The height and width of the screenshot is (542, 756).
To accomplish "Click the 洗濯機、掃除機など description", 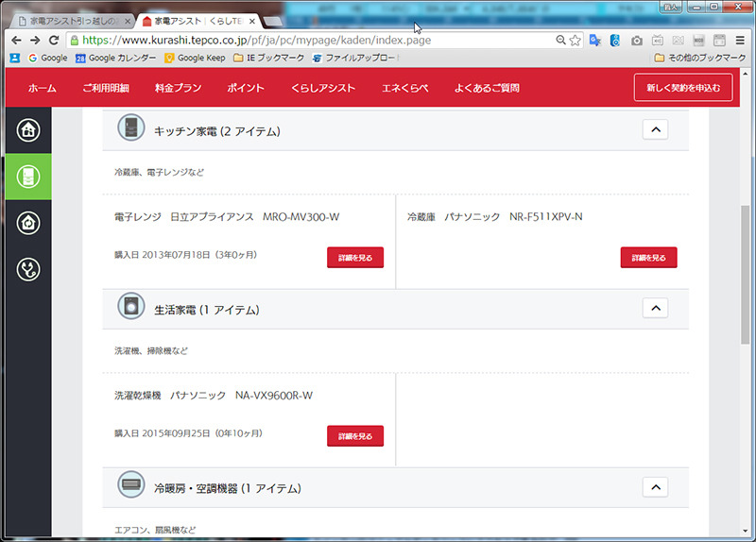I will click(151, 350).
